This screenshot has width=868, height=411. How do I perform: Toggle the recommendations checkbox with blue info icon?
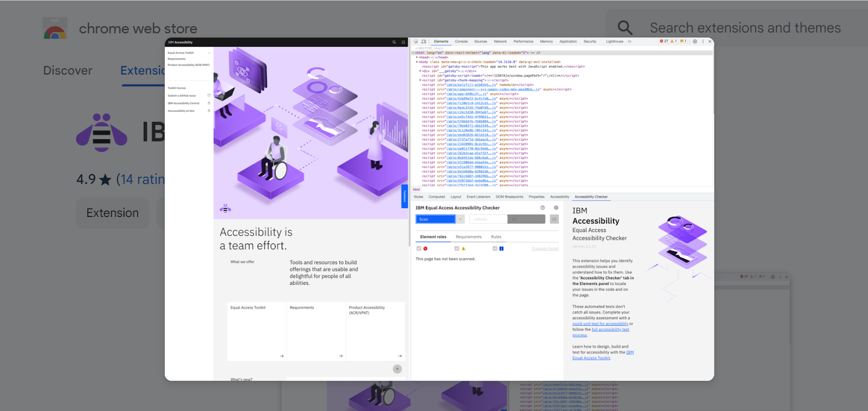coord(495,248)
